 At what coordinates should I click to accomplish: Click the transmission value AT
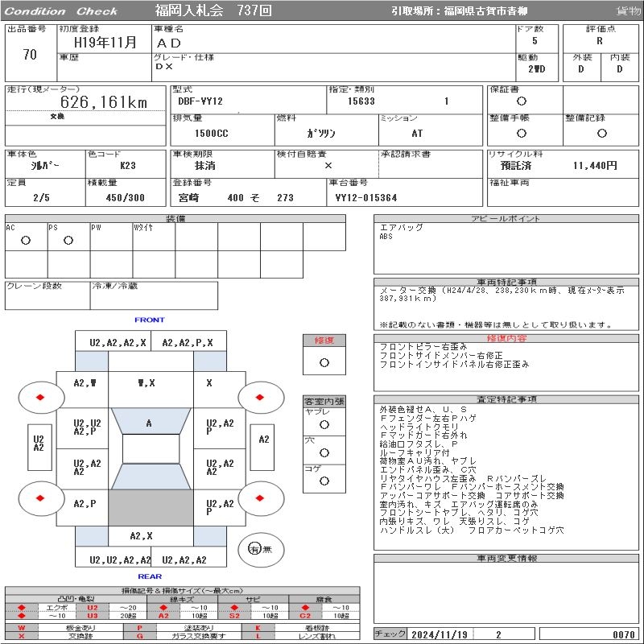(417, 134)
